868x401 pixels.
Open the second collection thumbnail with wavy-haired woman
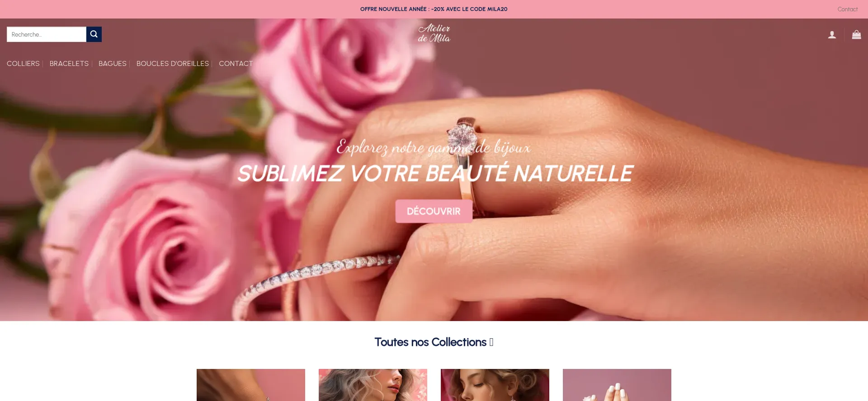click(373, 385)
